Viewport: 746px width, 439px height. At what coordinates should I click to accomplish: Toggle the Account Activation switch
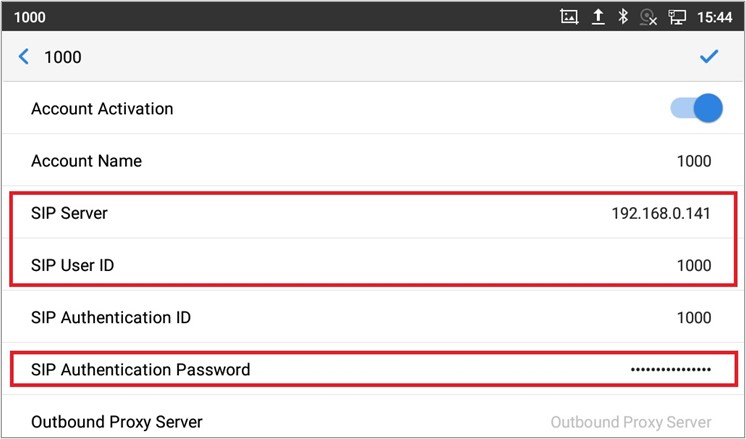tap(696, 109)
